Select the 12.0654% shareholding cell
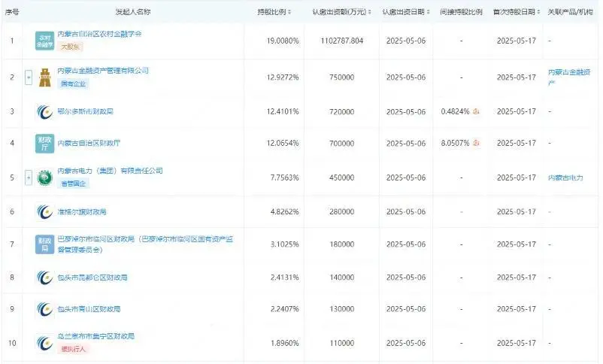 (283, 143)
